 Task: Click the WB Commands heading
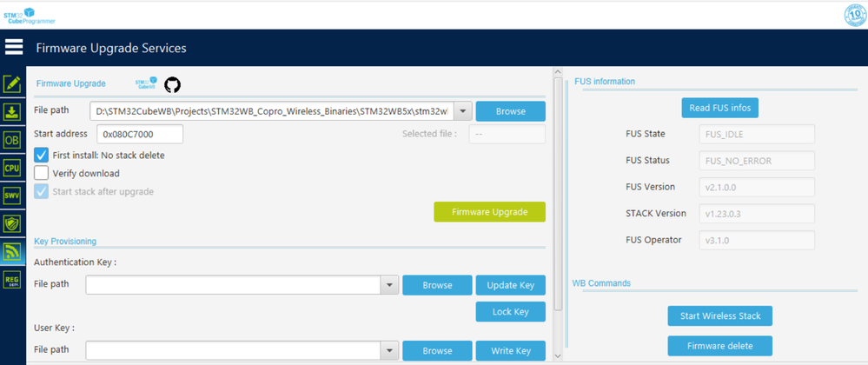[601, 283]
